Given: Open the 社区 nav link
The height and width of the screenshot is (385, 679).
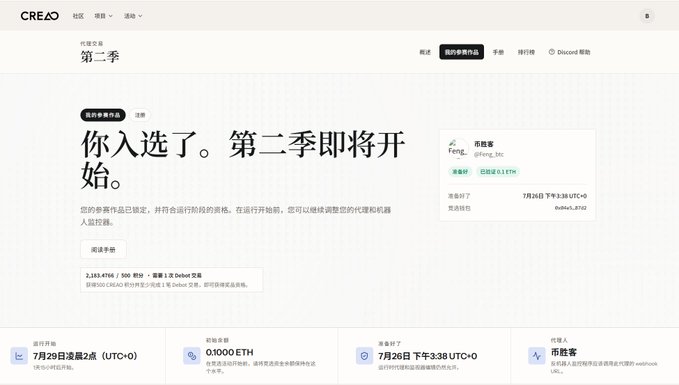Looking at the screenshot, I should [78, 16].
